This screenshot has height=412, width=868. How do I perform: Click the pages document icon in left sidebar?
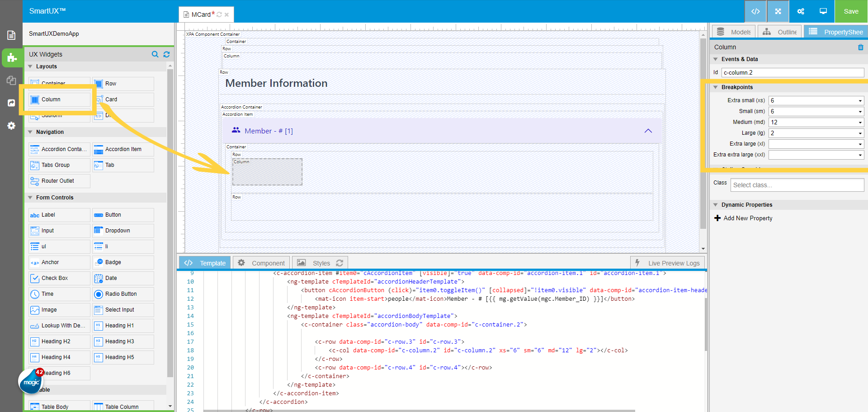(12, 35)
